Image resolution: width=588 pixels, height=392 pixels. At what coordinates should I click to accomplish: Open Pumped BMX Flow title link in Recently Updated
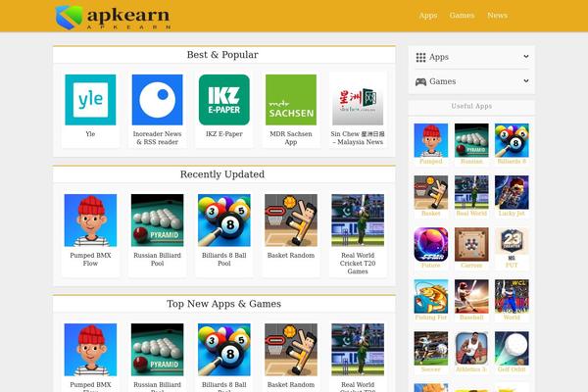click(x=90, y=259)
